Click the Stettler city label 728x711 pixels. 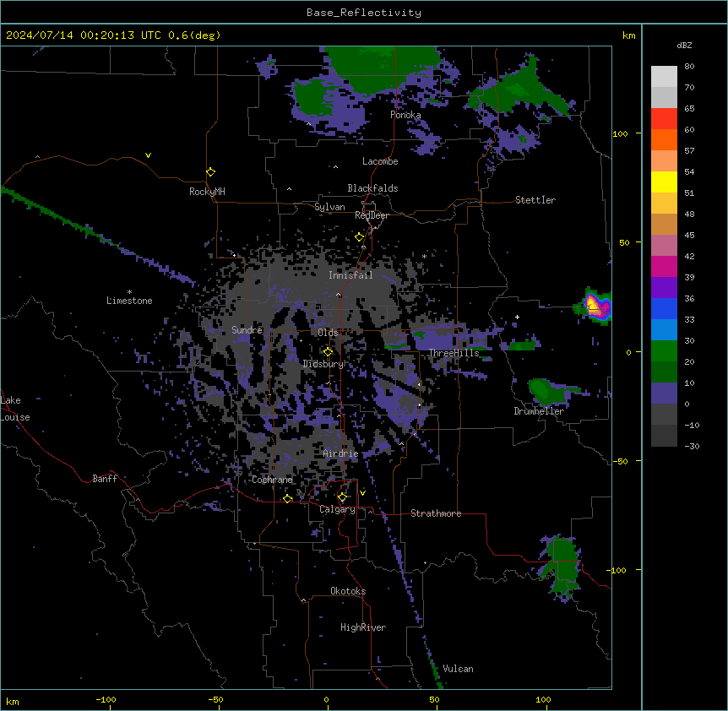535,200
